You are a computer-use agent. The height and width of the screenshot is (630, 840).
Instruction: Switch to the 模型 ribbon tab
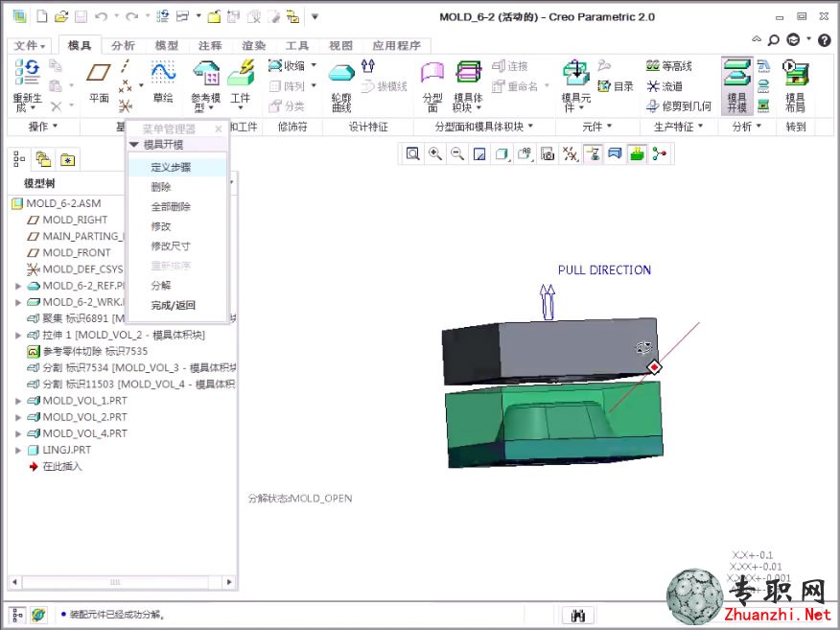click(x=167, y=45)
